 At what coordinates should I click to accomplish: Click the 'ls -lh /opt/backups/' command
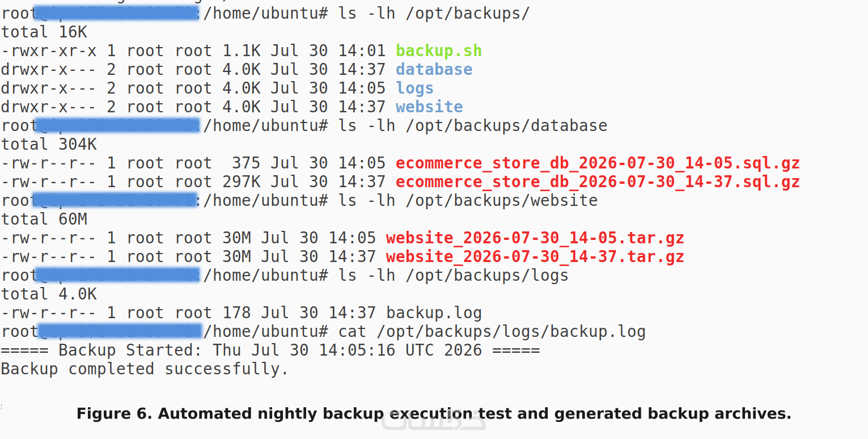(x=434, y=14)
